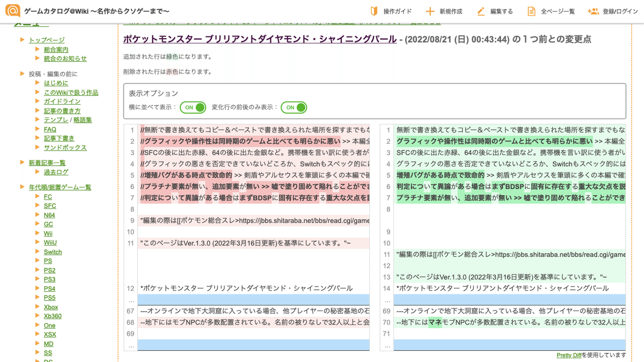Select トップページ in the sidebar menu
Image resolution: width=644 pixels, height=362 pixels.
[x=47, y=40]
